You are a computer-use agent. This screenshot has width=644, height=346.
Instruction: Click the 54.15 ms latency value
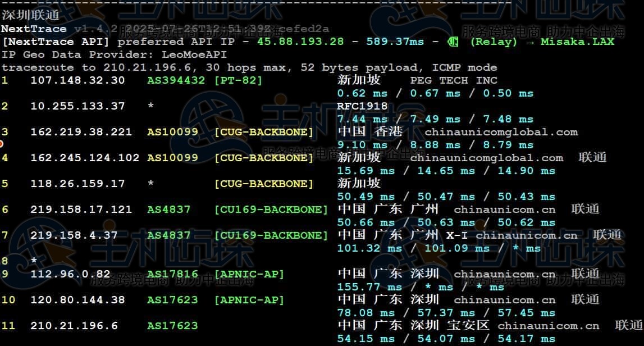click(x=366, y=339)
